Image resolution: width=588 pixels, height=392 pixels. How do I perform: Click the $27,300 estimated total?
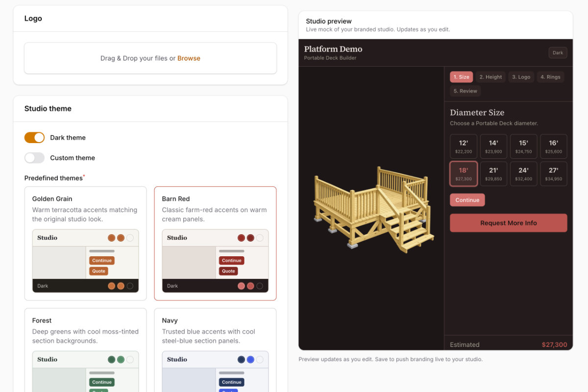pyautogui.click(x=555, y=344)
